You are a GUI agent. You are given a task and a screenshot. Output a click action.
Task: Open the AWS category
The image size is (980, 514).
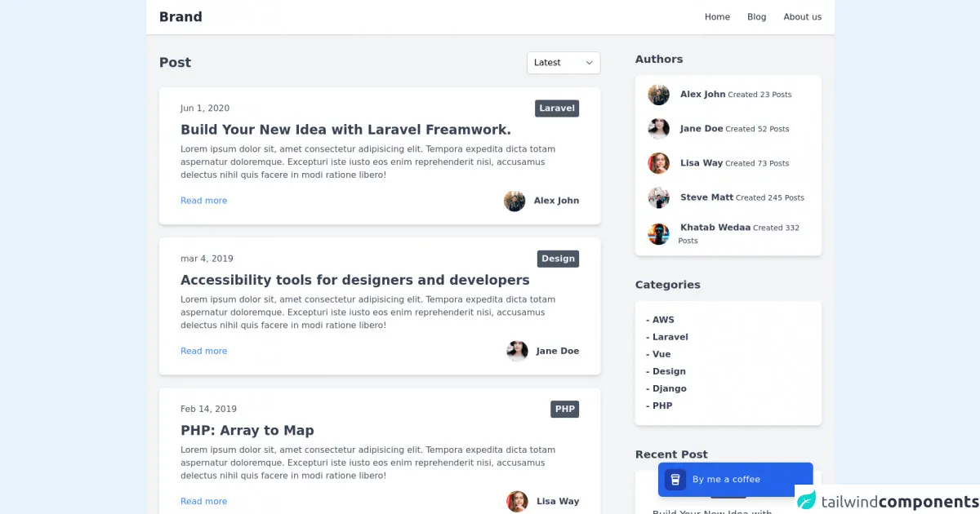click(663, 320)
